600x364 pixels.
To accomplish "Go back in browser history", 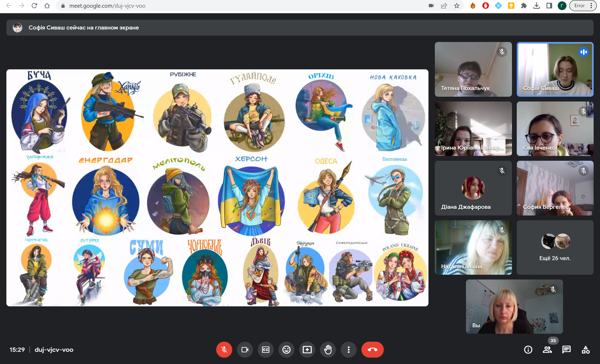I will click(x=9, y=6).
